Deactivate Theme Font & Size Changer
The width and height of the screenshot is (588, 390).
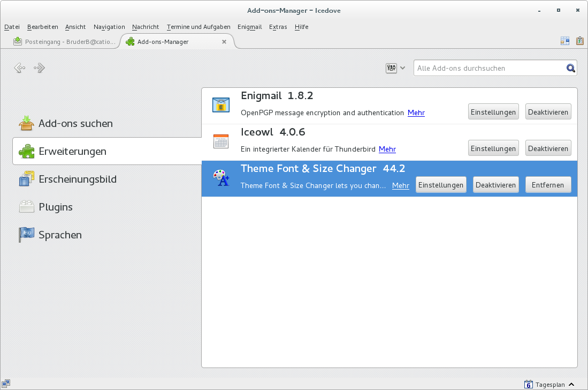click(495, 185)
